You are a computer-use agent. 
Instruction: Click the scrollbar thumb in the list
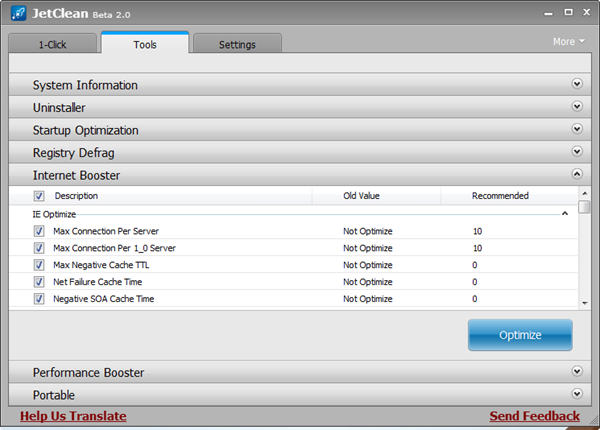click(584, 207)
